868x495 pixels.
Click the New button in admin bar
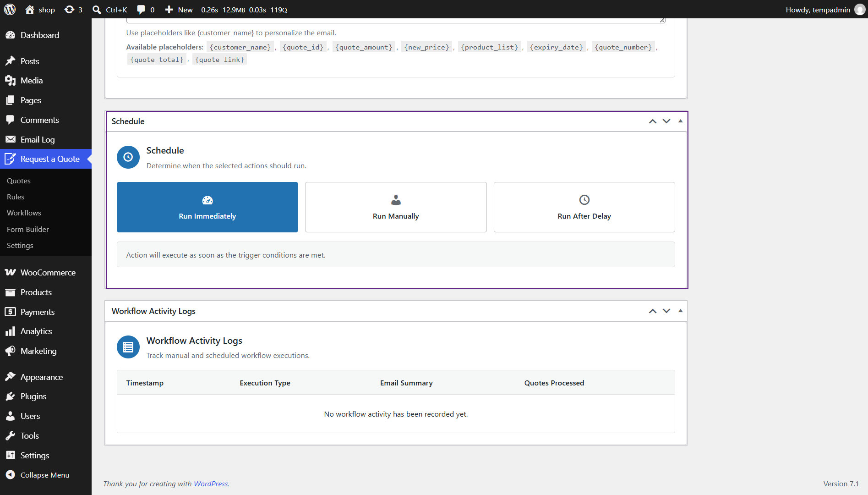coord(179,9)
